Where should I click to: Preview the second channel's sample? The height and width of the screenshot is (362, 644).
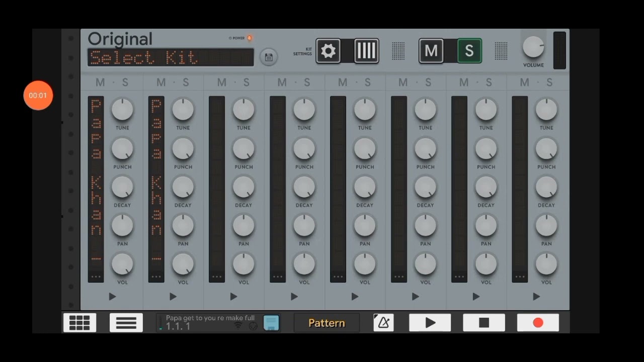pos(173,297)
